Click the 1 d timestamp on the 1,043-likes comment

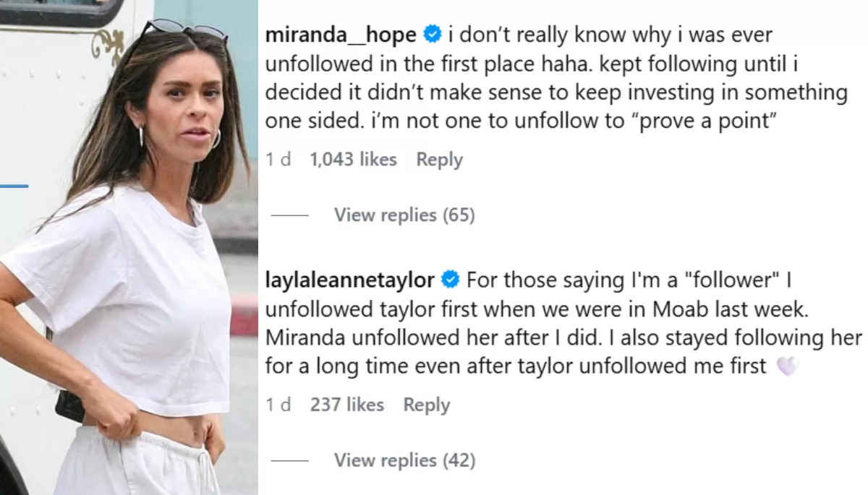coord(278,159)
